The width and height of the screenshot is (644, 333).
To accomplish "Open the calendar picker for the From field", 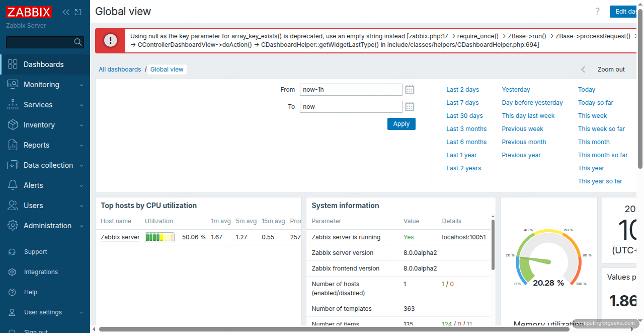I will 409,89.
